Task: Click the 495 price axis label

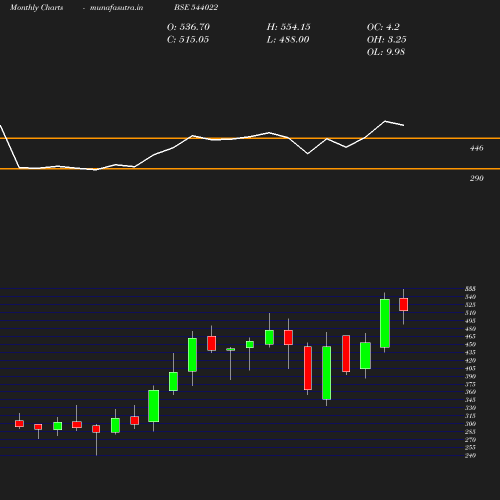Action: click(470, 321)
